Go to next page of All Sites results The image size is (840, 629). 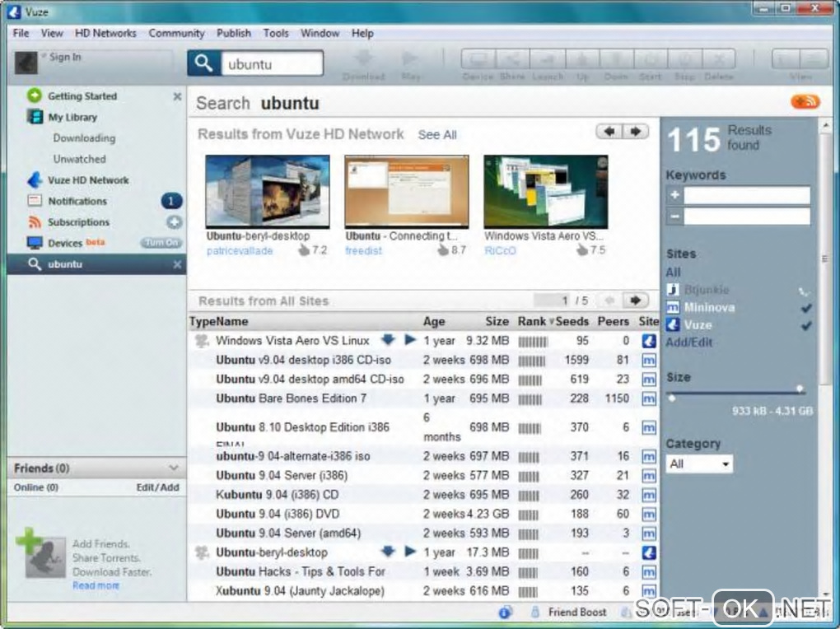click(x=636, y=300)
